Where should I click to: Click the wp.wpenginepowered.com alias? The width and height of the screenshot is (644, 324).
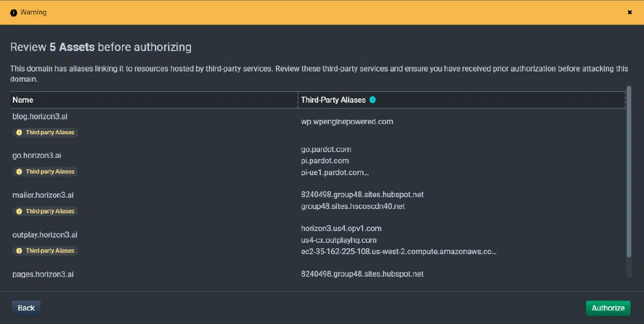pos(347,121)
